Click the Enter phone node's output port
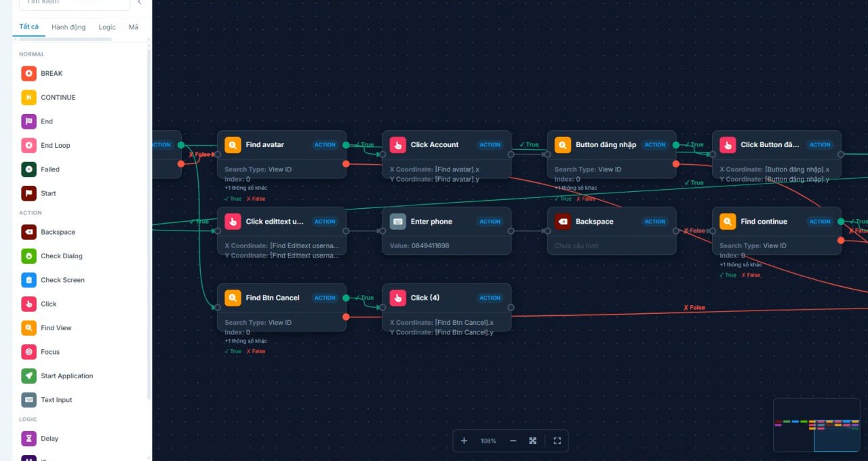The image size is (868, 461). click(511, 231)
